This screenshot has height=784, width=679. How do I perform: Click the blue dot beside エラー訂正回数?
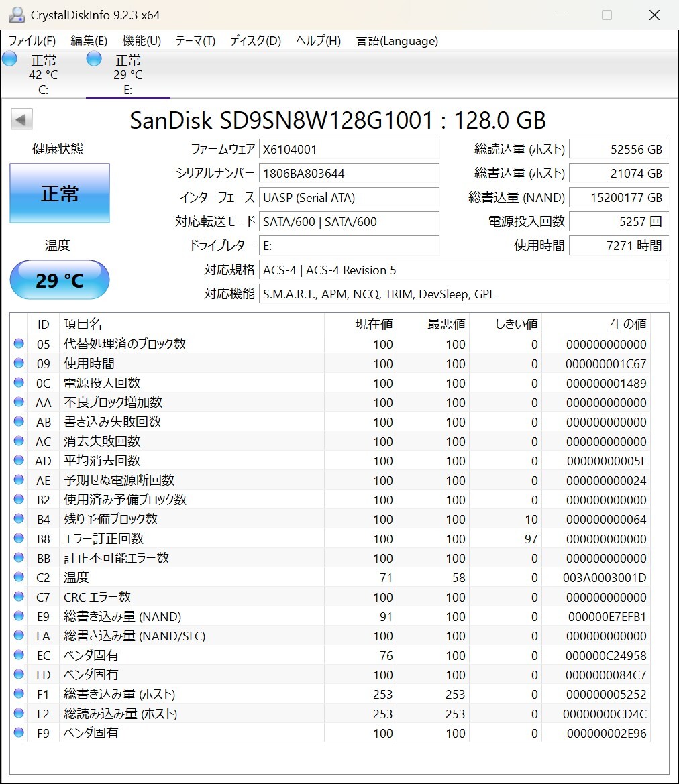[19, 539]
